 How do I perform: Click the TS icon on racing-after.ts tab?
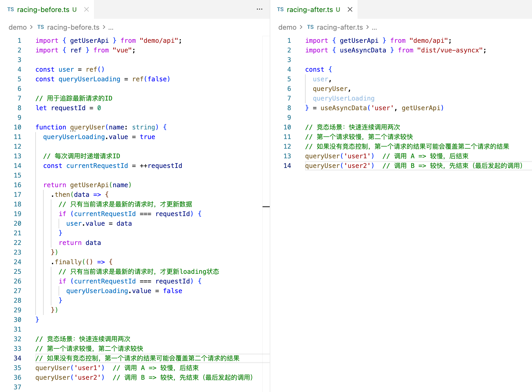click(280, 10)
